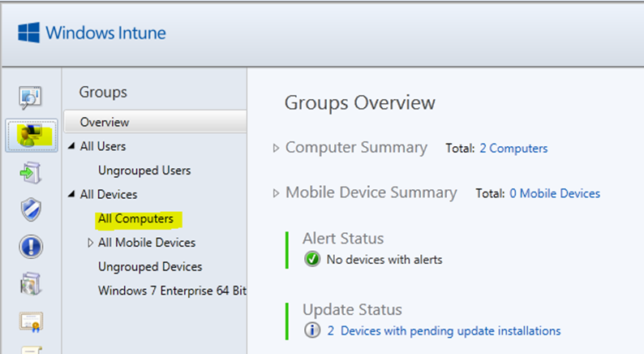Select the All Computers group
644x354 pixels.
pyautogui.click(x=135, y=218)
